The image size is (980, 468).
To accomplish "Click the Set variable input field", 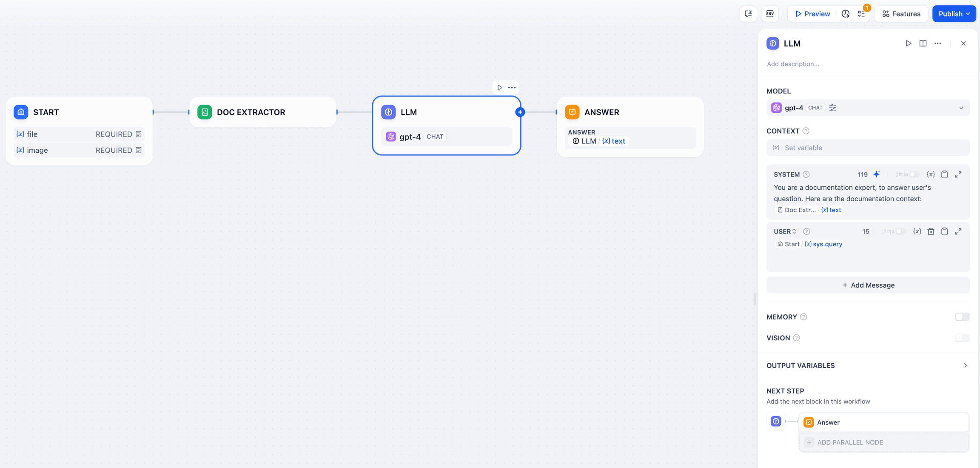I will pos(868,148).
